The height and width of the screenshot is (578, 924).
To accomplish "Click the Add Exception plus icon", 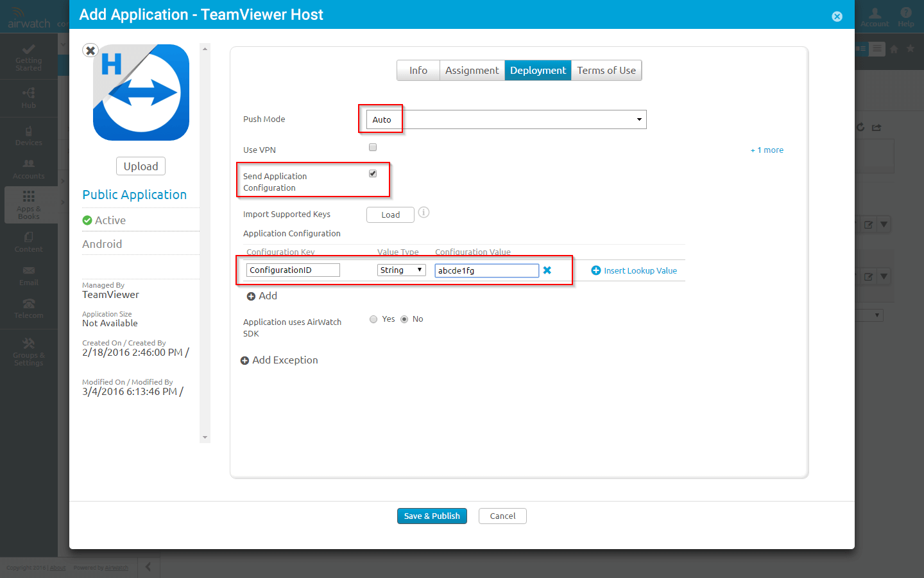I will 244,360.
